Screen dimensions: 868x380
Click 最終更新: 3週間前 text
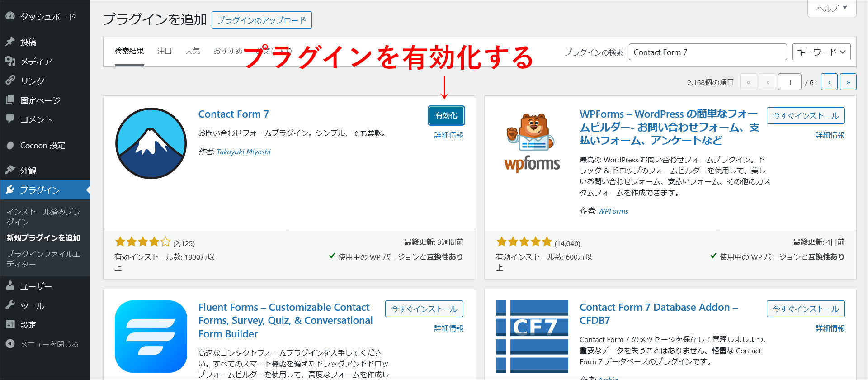point(434,242)
